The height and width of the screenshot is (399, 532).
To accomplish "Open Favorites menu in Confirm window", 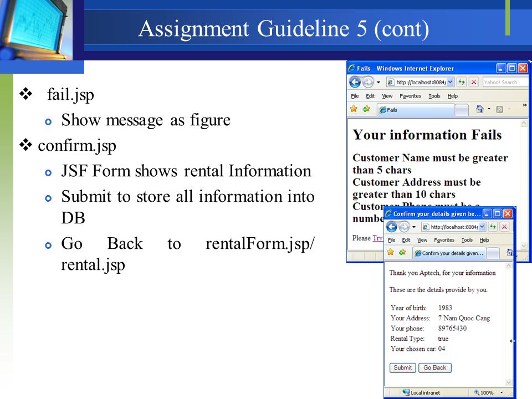I will (x=444, y=240).
